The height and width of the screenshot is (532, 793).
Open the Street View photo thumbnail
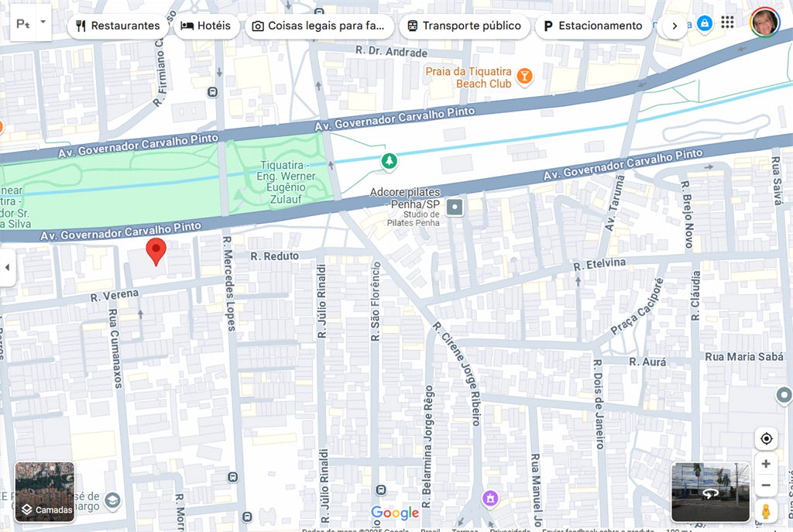point(710,492)
